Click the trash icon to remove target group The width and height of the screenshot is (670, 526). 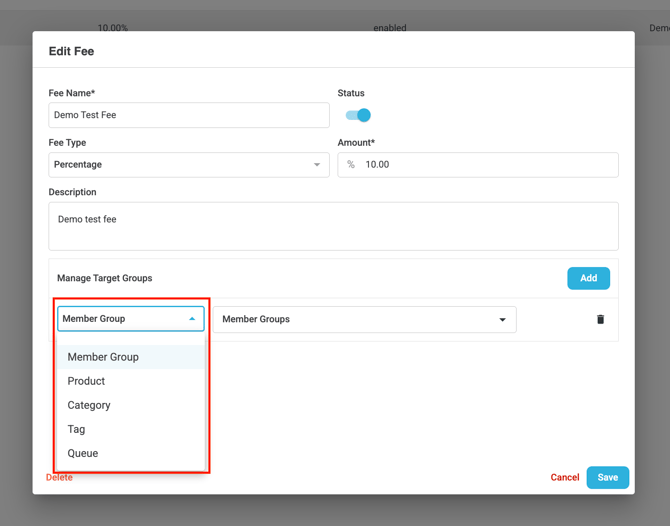[600, 320]
